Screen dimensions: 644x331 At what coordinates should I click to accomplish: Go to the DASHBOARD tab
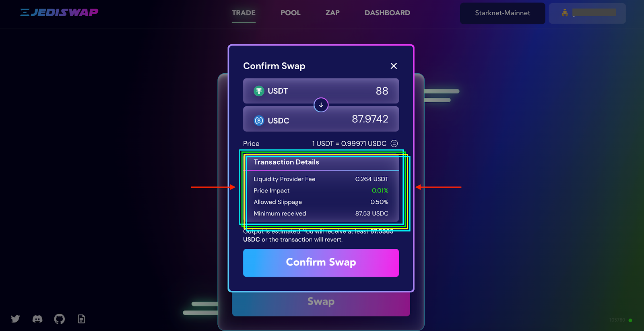coord(387,13)
